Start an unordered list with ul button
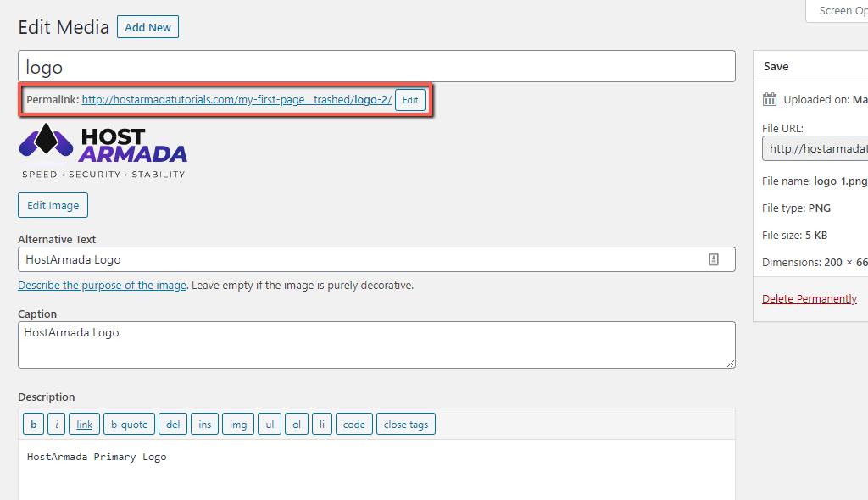 [x=270, y=425]
